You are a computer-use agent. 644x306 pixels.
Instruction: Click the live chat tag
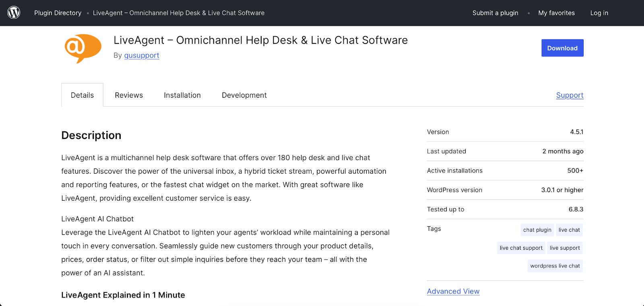pyautogui.click(x=569, y=230)
